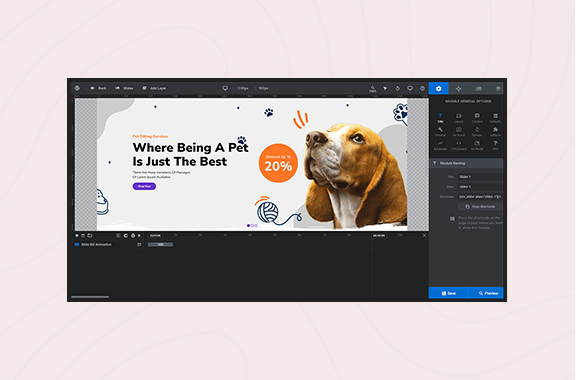The image size is (576, 380).
Task: Open the Add Layer menu
Action: (x=154, y=88)
